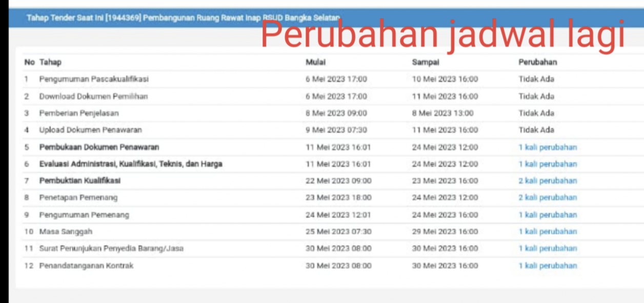Select 'Pemberian Penjelasan' stage name

click(79, 113)
